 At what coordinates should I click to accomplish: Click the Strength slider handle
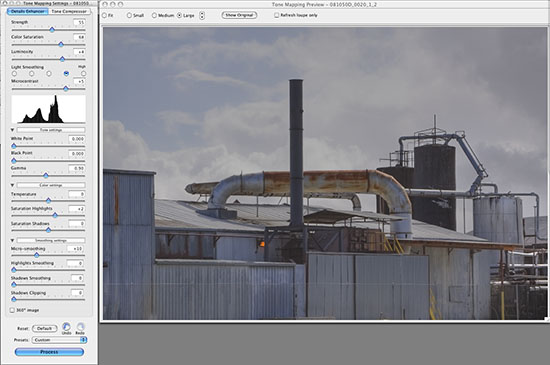[x=52, y=30]
